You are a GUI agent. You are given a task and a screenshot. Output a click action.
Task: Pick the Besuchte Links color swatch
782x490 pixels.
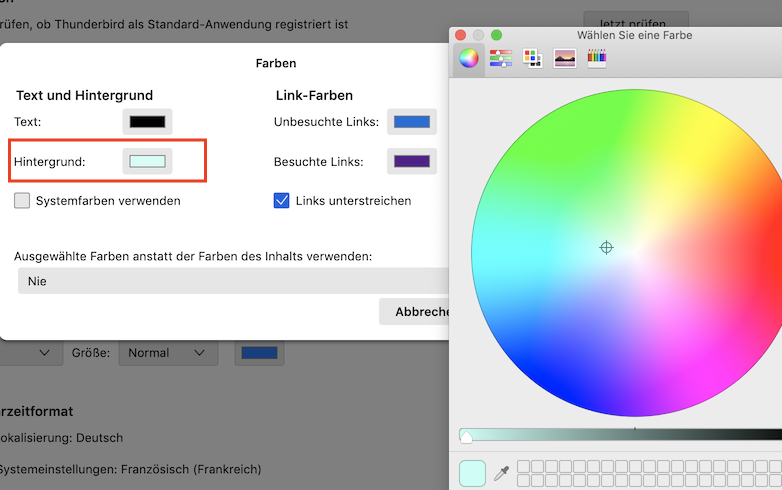[411, 161]
